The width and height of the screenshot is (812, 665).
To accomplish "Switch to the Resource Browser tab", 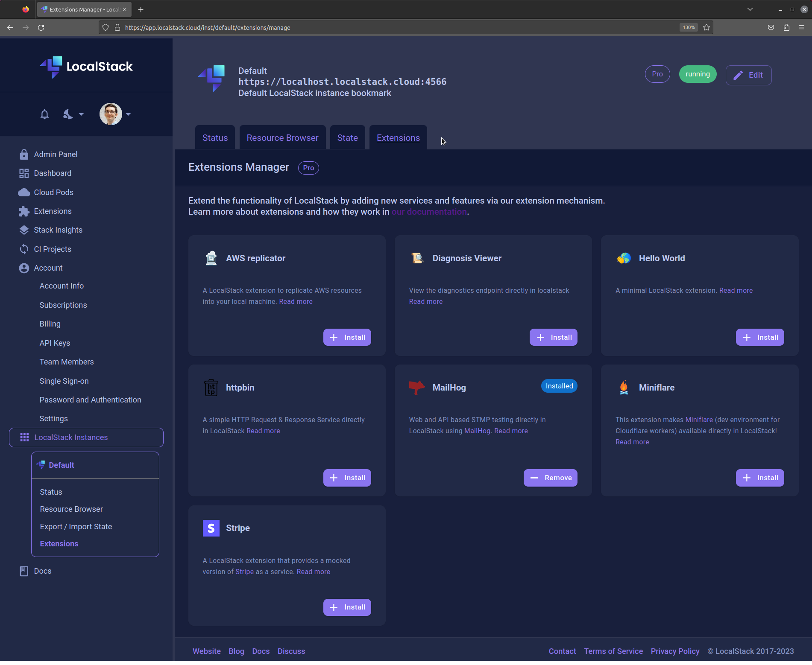I will pos(282,137).
